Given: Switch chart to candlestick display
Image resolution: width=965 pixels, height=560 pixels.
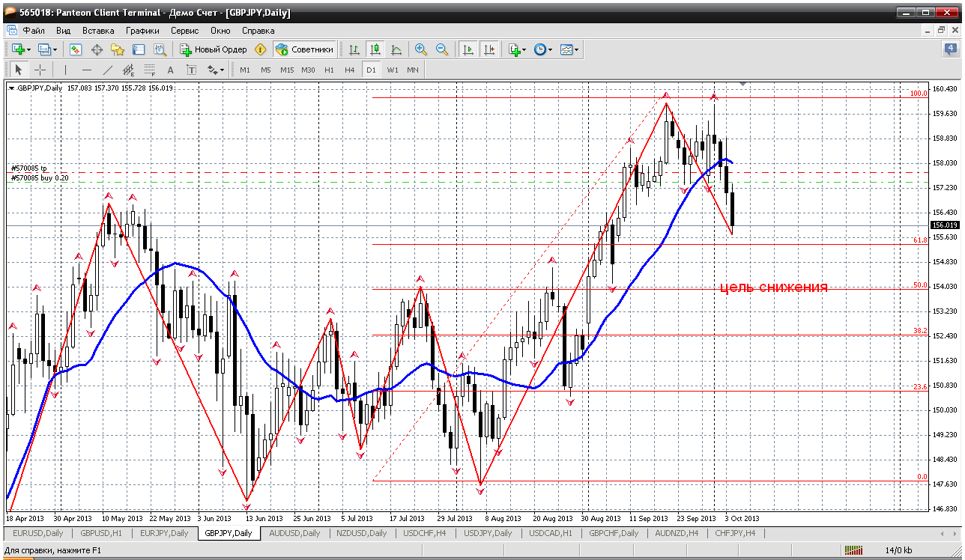Looking at the screenshot, I should tap(375, 49).
